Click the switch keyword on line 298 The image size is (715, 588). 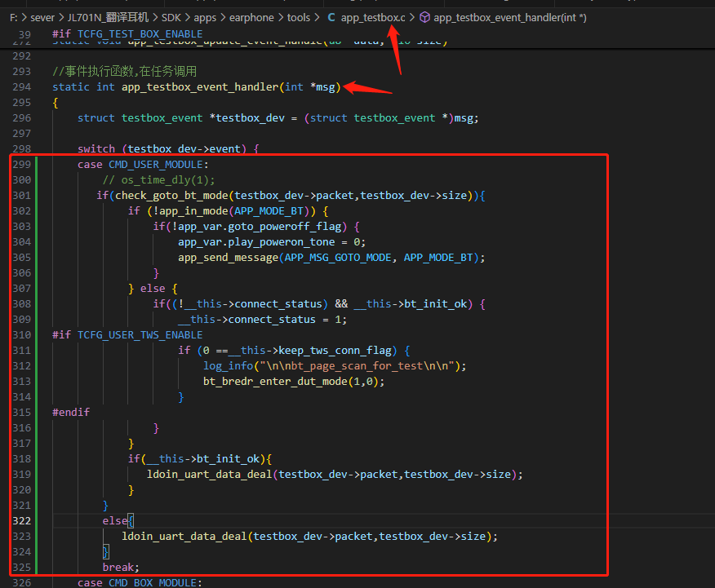pyautogui.click(x=96, y=149)
